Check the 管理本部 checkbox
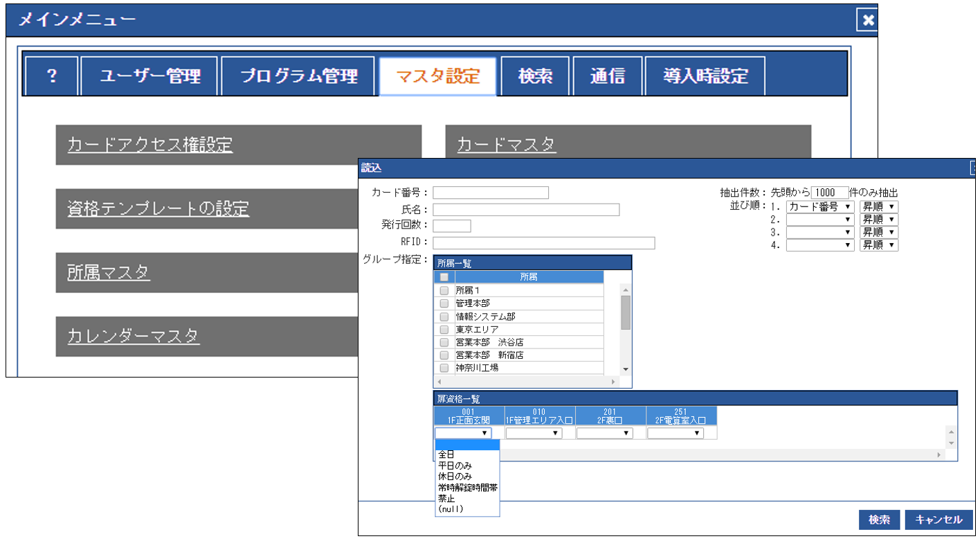 [444, 303]
